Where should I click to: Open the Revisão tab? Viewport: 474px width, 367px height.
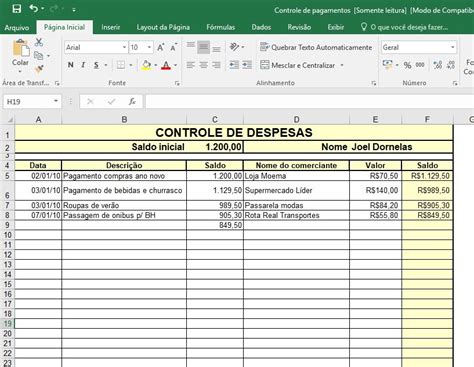point(299,27)
